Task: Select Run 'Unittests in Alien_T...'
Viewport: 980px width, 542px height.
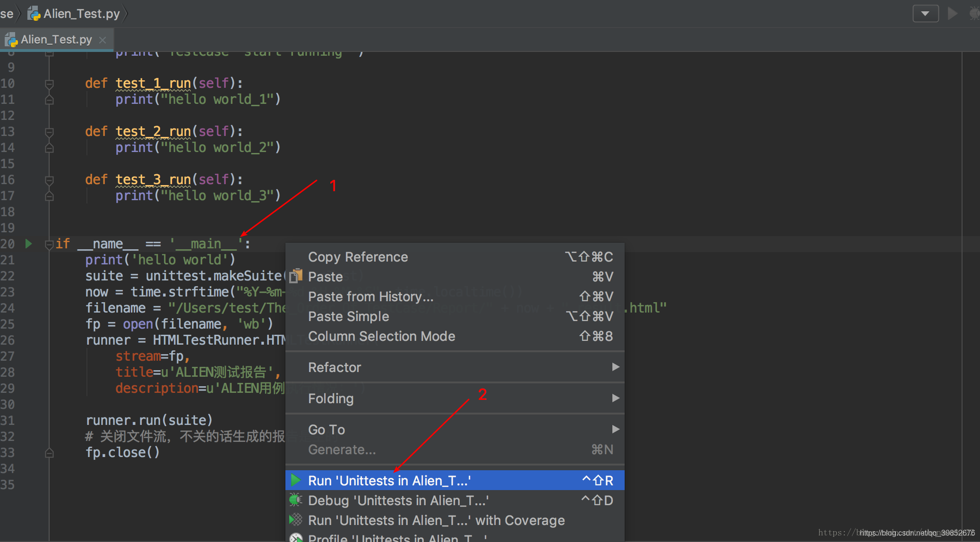Action: tap(389, 480)
